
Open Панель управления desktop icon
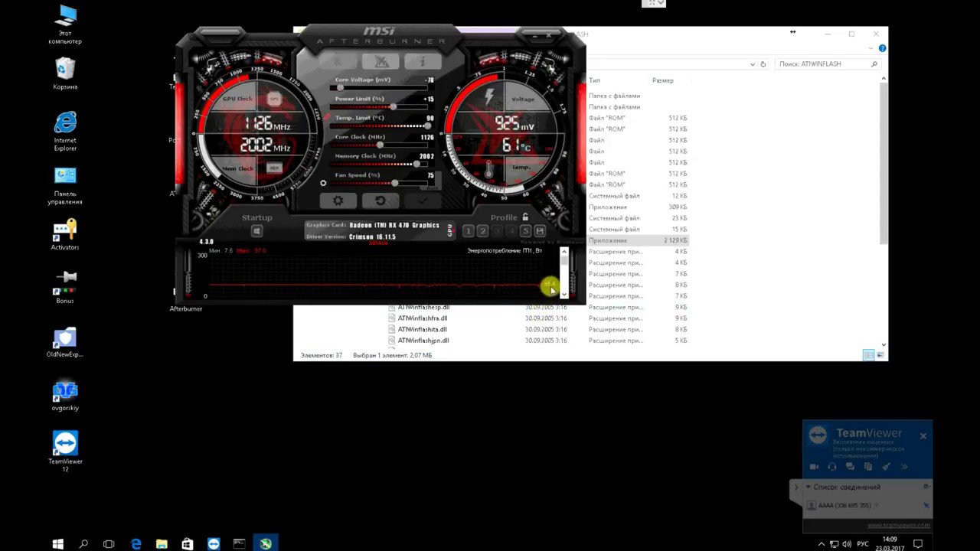[x=65, y=185]
